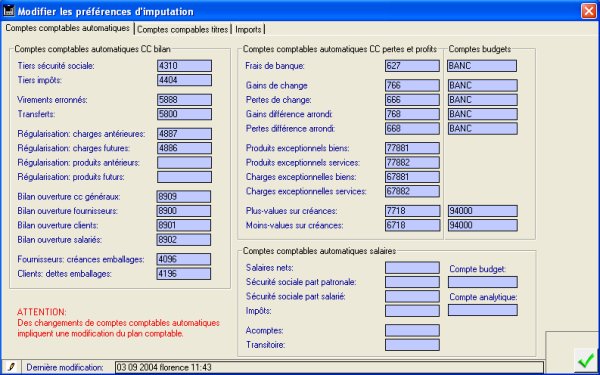
Task: Click Plus-values sur créances budget field 94000
Action: pyautogui.click(x=483, y=211)
